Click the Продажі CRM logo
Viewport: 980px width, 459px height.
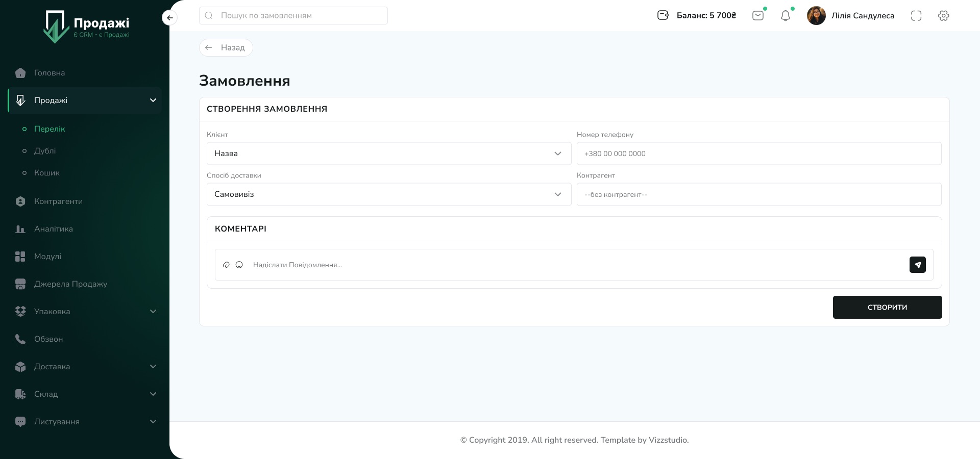[86, 27]
